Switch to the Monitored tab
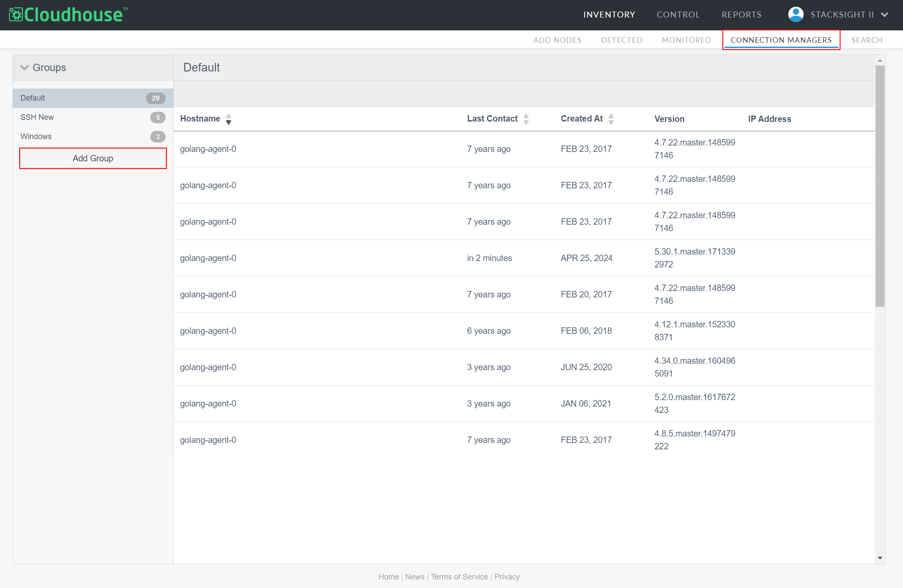903x588 pixels. (686, 40)
